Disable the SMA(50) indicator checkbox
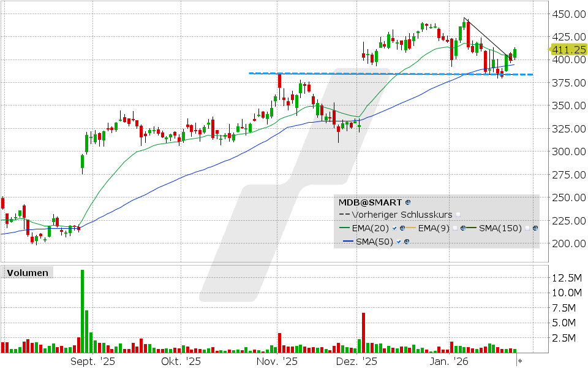Image resolution: width=588 pixels, height=368 pixels. [x=398, y=240]
